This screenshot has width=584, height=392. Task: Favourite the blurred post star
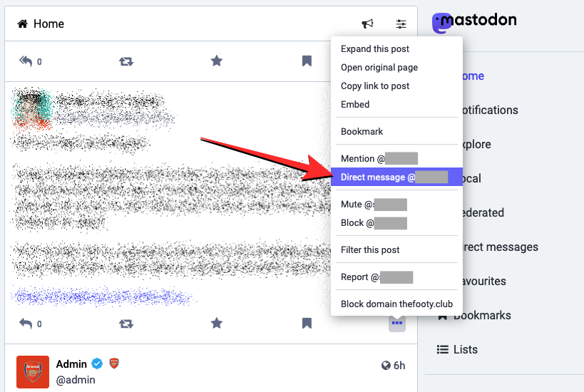pos(216,323)
